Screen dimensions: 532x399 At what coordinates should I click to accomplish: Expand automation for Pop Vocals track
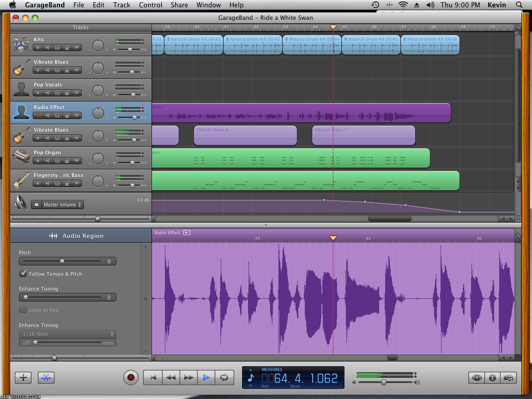[77, 93]
